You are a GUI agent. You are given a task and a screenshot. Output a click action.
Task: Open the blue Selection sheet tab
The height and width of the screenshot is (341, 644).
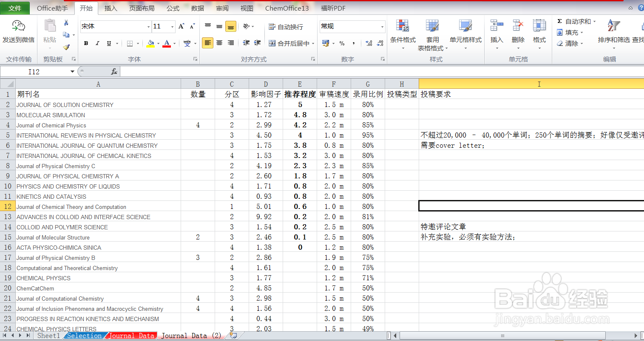click(84, 335)
